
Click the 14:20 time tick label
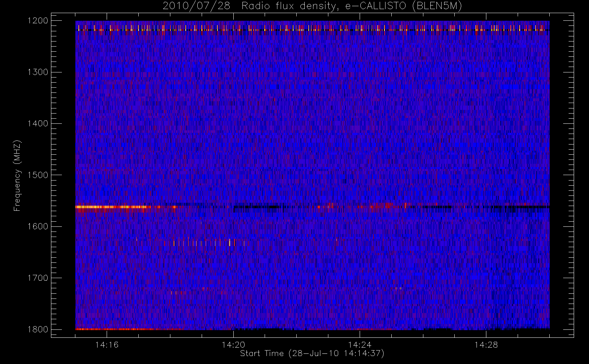(233, 344)
